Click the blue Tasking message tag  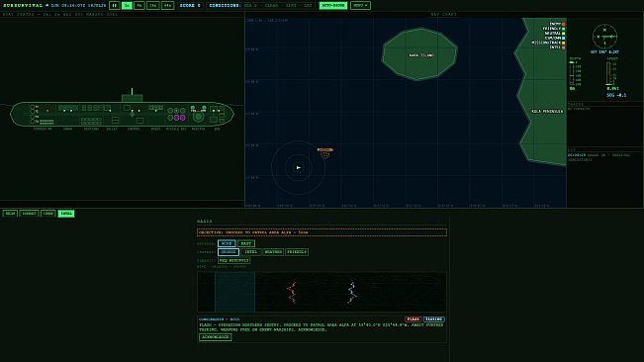click(x=433, y=318)
